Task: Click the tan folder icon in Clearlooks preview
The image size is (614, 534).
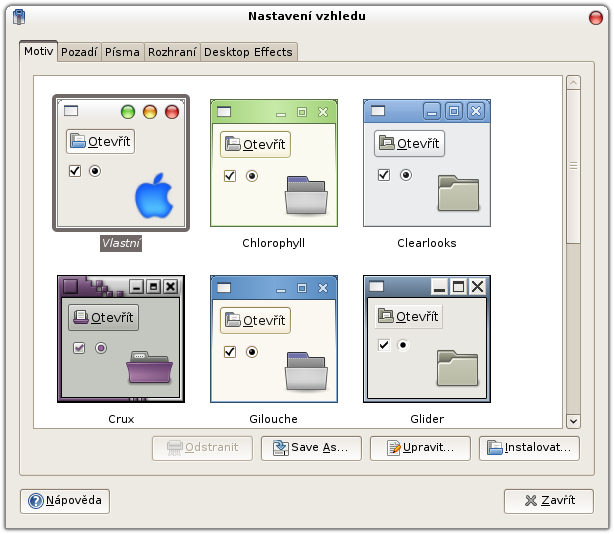Action: [x=459, y=193]
